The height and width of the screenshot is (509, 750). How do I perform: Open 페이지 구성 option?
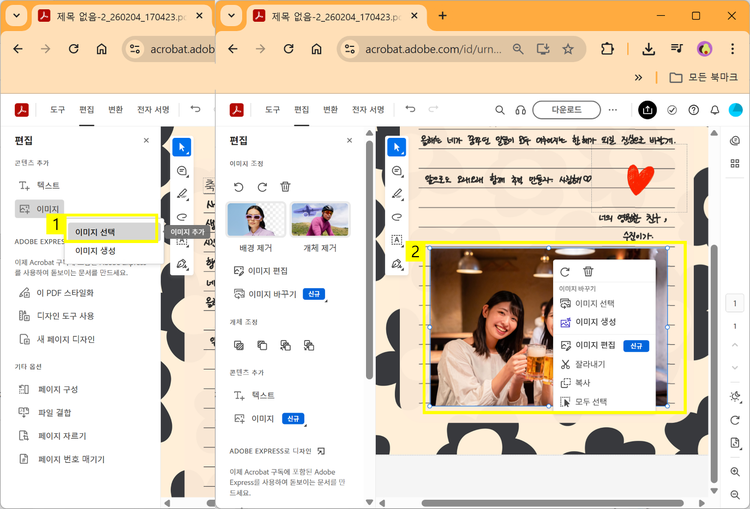(48, 389)
